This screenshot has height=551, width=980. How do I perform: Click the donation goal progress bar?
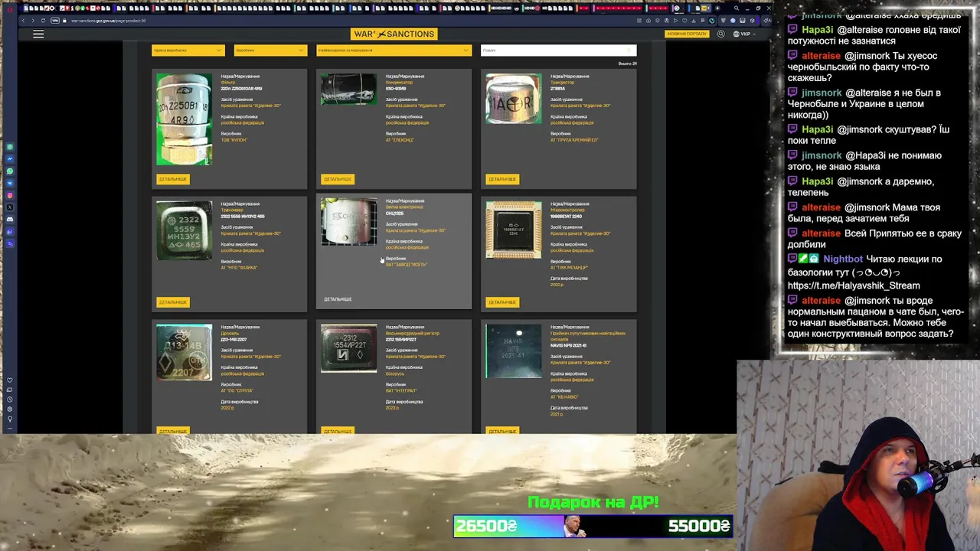click(593, 527)
